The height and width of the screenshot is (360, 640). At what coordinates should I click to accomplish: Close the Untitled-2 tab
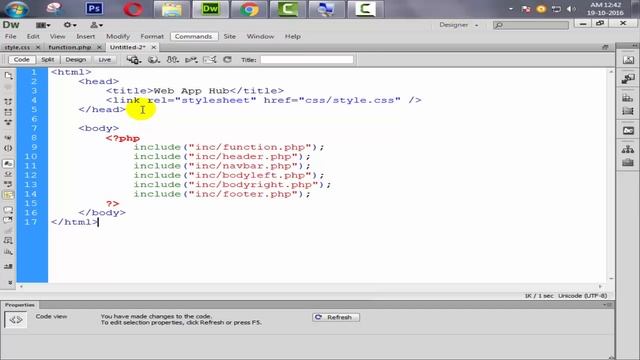[153, 47]
